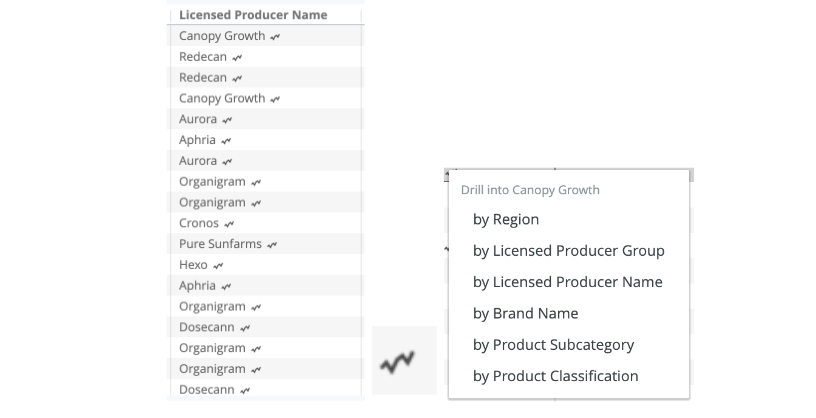The width and height of the screenshot is (816, 418).
Task: Choose 'by Licensed Producer Group' drill option
Action: coord(568,251)
